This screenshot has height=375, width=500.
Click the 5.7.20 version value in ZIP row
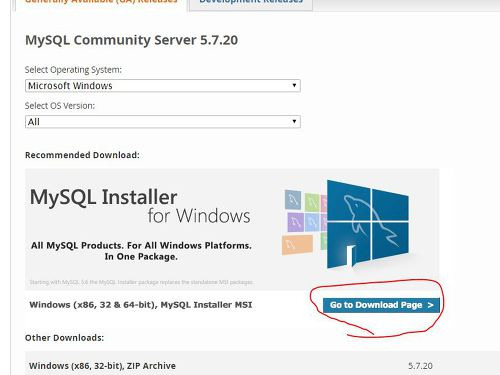coord(420,366)
